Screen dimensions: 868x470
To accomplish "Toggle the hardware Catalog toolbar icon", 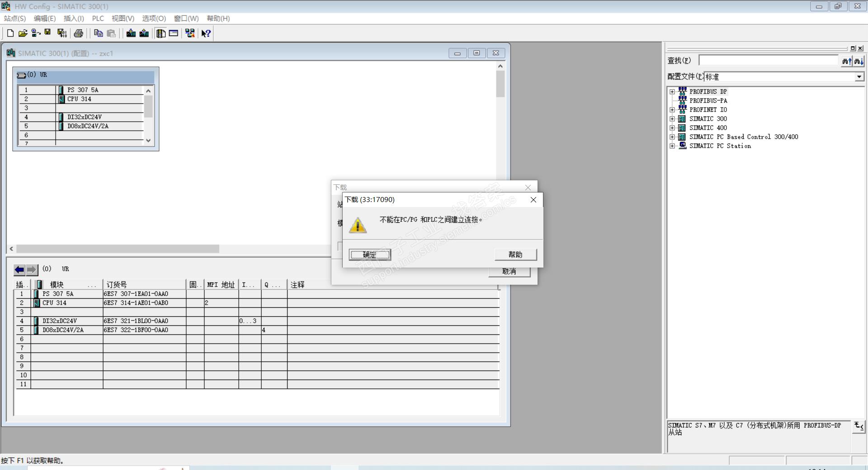I will pyautogui.click(x=160, y=33).
